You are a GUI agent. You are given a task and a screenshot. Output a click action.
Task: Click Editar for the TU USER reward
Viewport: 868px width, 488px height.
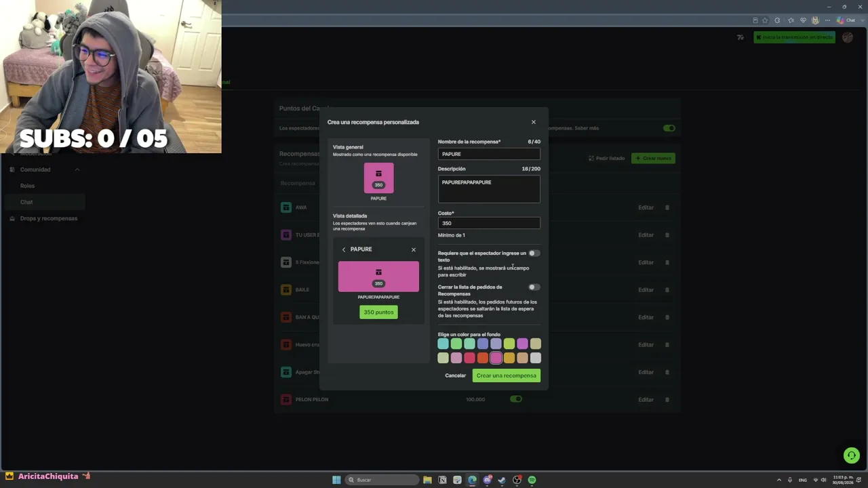[x=646, y=235]
